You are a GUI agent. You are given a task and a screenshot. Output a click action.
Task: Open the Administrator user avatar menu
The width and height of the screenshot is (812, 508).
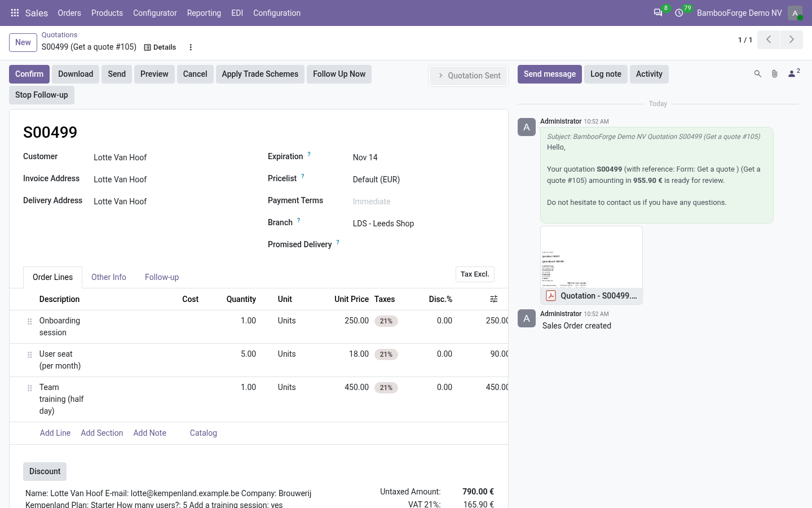(795, 13)
